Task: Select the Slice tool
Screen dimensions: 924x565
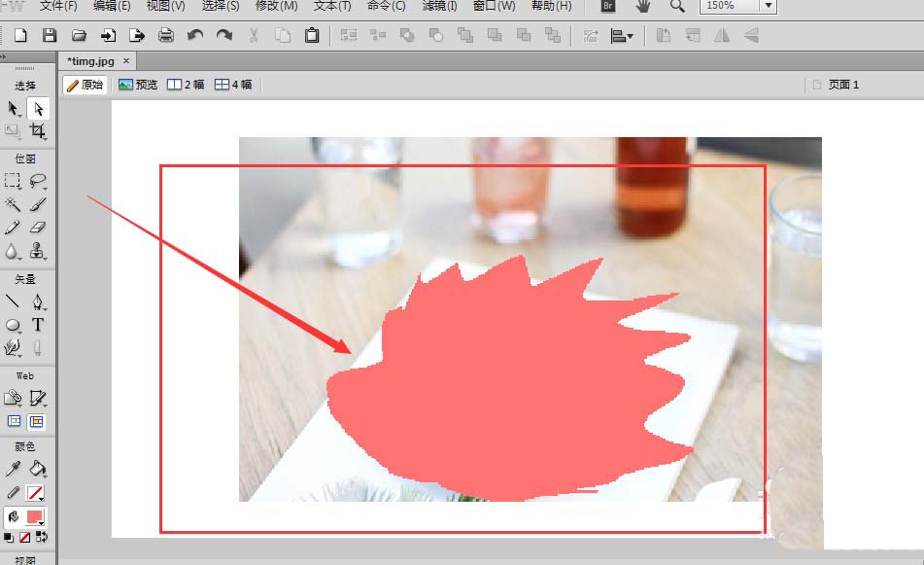Action: (x=38, y=398)
